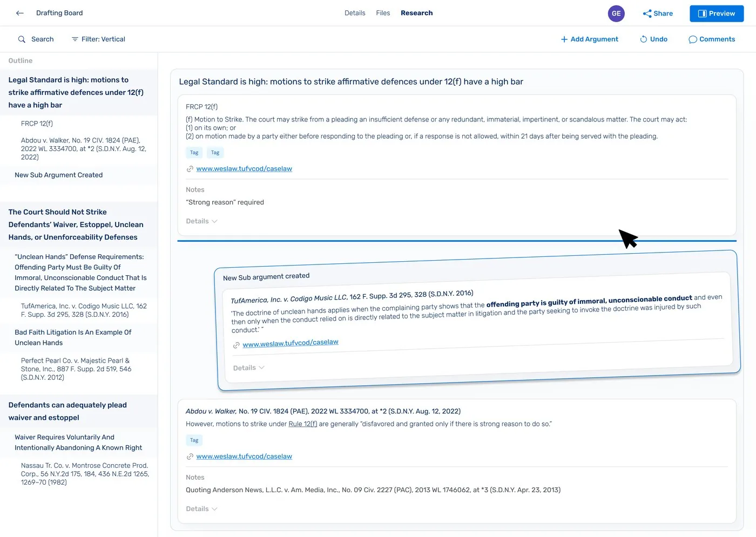The image size is (756, 537).
Task: Select 'Waiver Requires Voluntarily' outline item
Action: click(78, 443)
